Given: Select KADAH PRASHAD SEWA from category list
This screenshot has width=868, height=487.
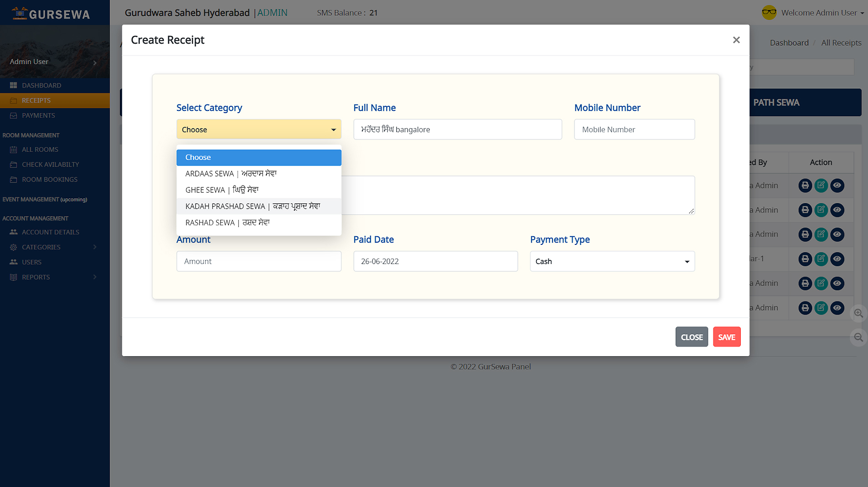Looking at the screenshot, I should 253,206.
